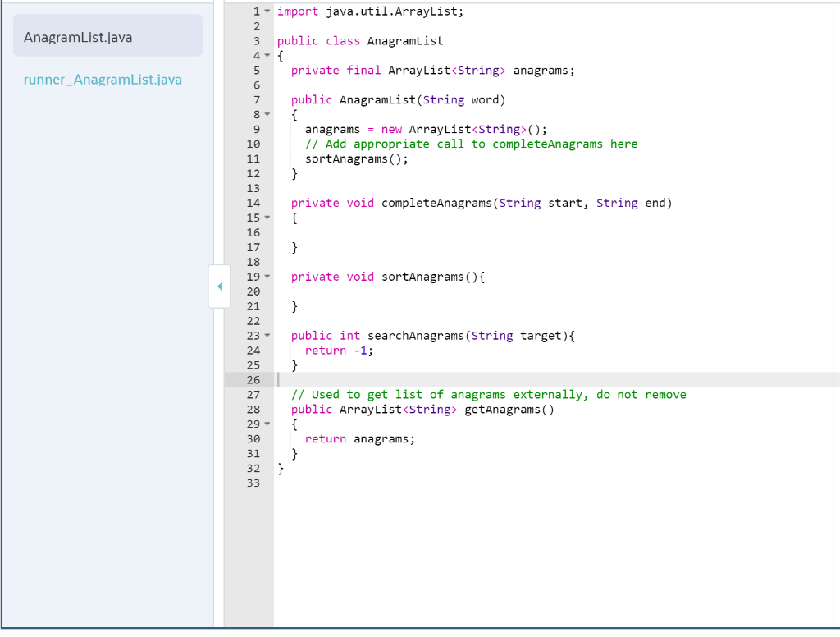Click the 'public class AnagramList' declaration
Image resolution: width=840 pixels, height=637 pixels.
[360, 41]
